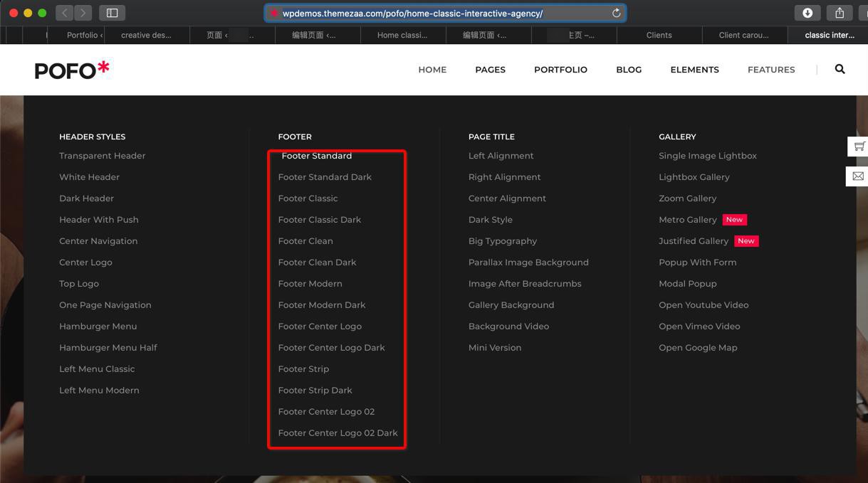
Task: Open Mini Version link
Action: tap(495, 348)
